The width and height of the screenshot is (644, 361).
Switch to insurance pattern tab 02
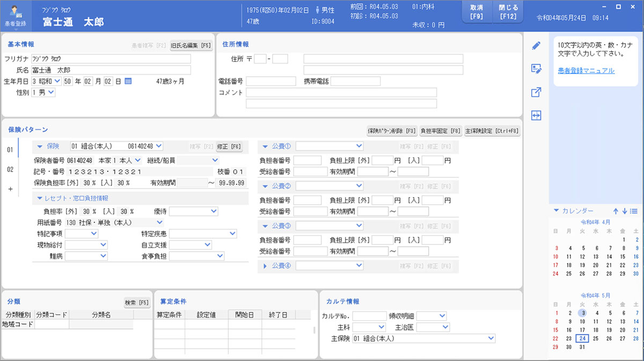click(x=10, y=170)
